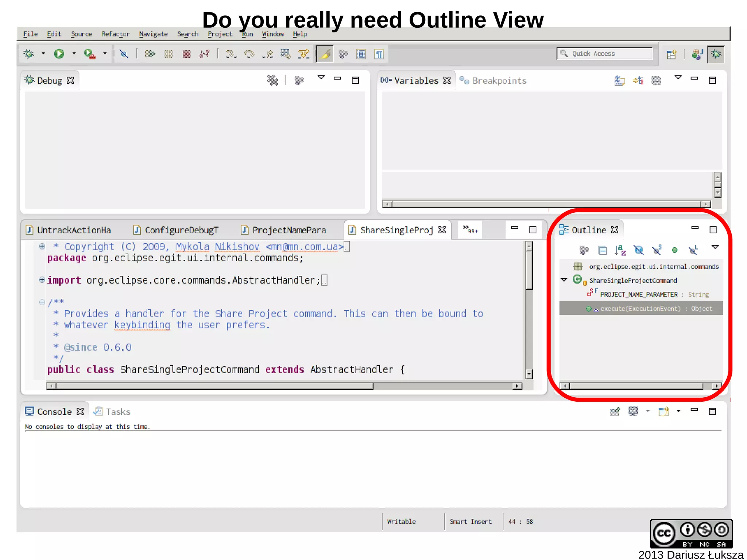Toggle Use Step Filters icon
The height and width of the screenshot is (560, 747).
pyautogui.click(x=303, y=54)
